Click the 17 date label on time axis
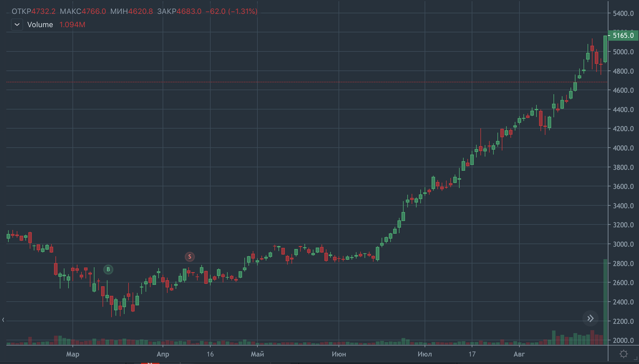 [x=472, y=354]
